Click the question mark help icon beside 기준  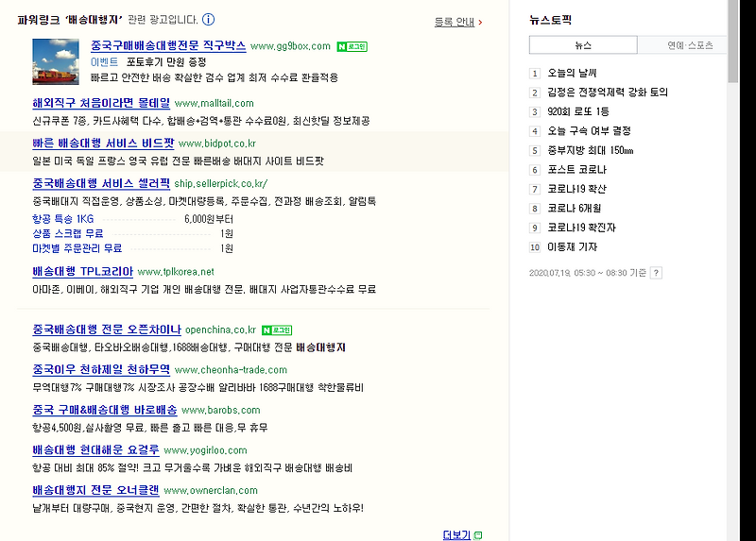pos(656,273)
